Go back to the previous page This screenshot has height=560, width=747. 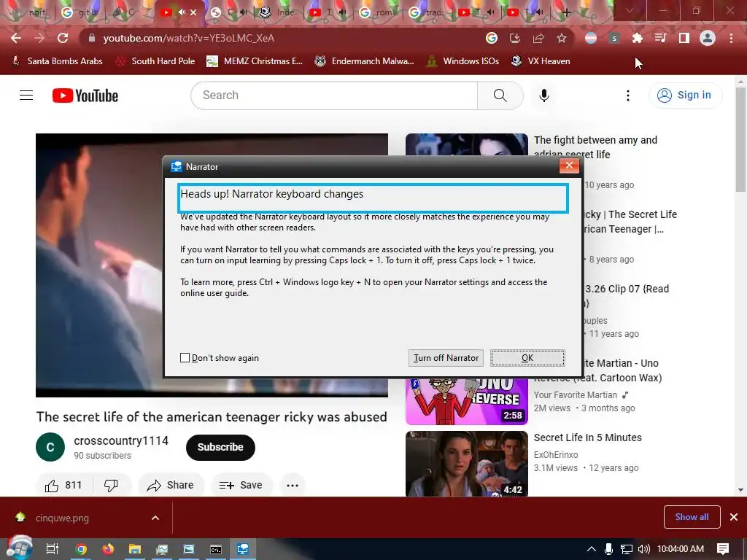16,38
